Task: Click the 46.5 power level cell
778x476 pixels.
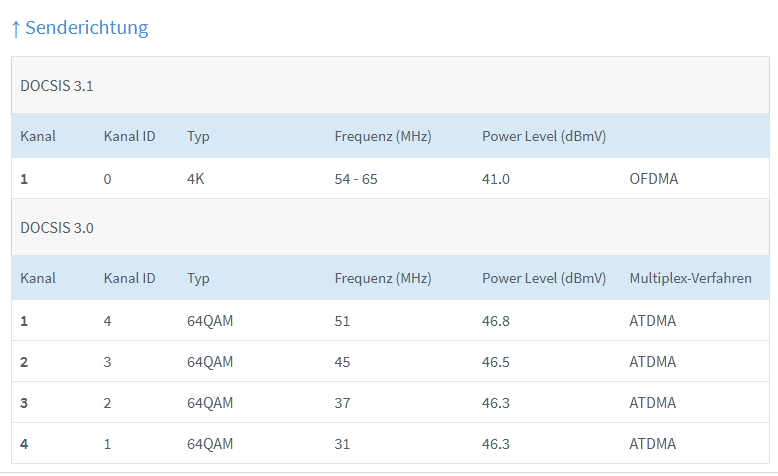Action: click(x=496, y=362)
